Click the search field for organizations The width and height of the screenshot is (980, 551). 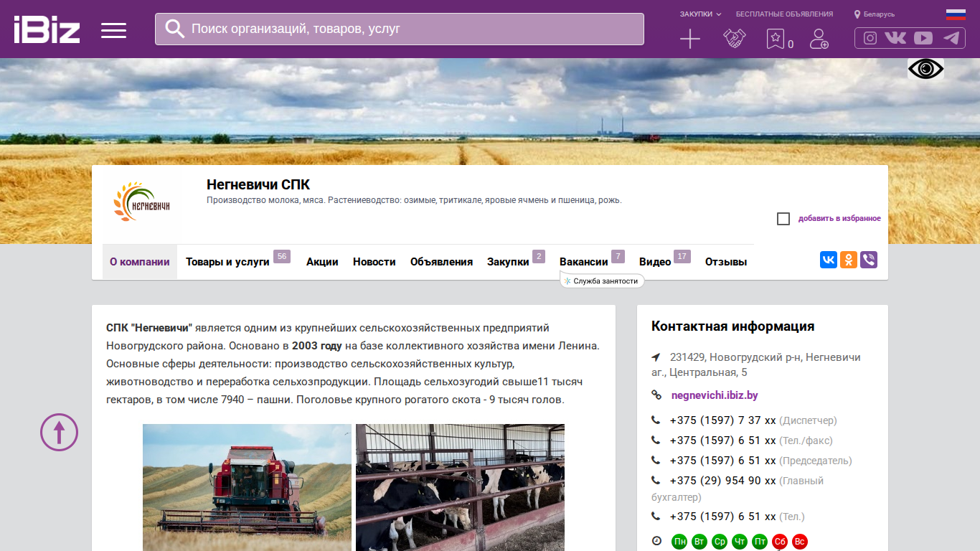(x=400, y=29)
